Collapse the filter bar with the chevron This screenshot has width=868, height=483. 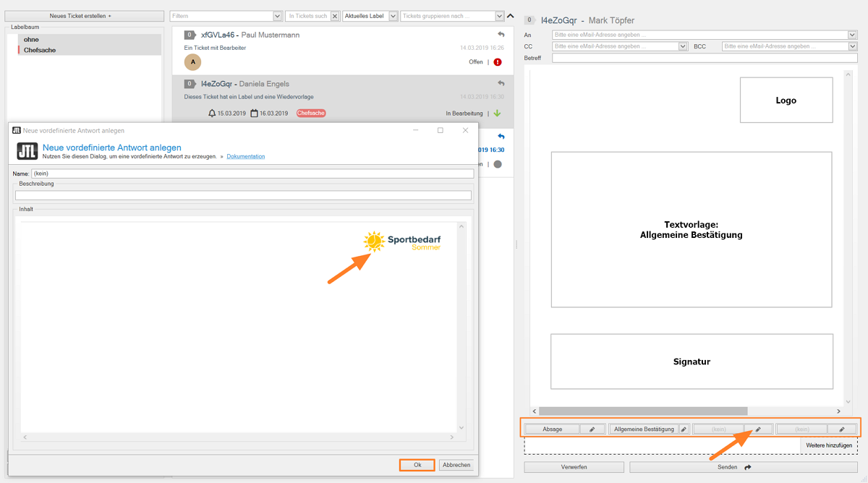tap(511, 16)
